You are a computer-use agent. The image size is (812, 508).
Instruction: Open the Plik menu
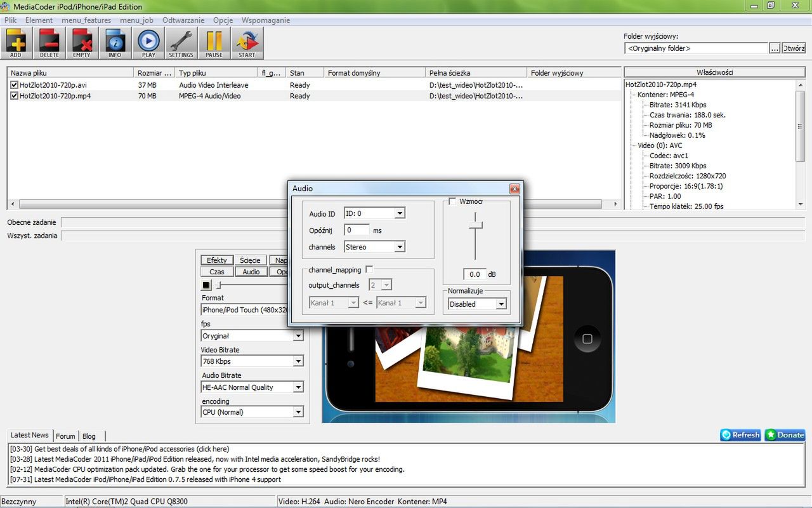10,20
